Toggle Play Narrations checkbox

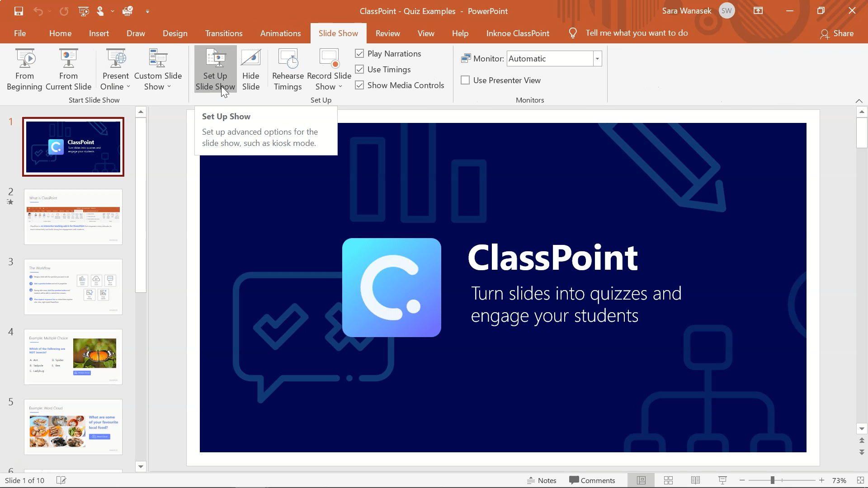click(x=359, y=53)
